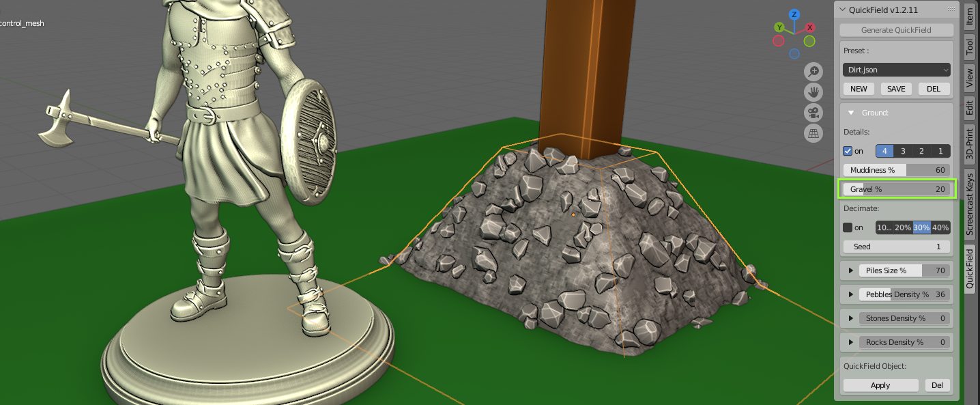
Task: Open the Screencast Keys sidebar tab
Action: click(x=969, y=204)
